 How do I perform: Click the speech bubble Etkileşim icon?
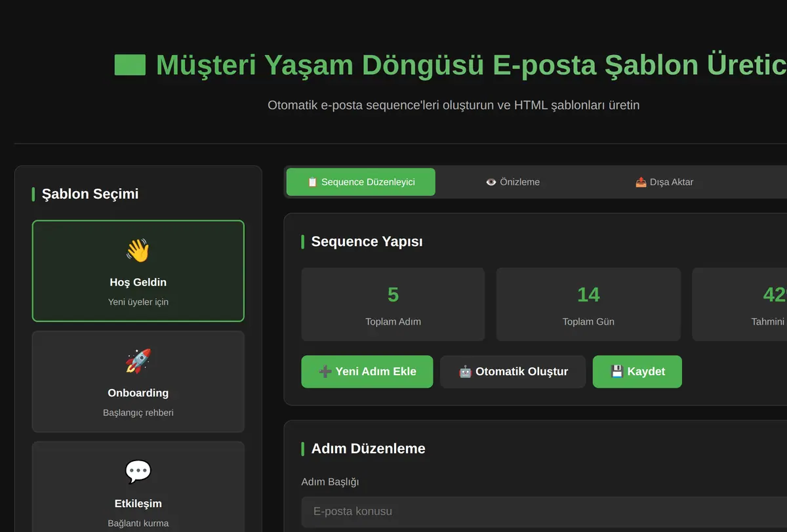coord(138,472)
